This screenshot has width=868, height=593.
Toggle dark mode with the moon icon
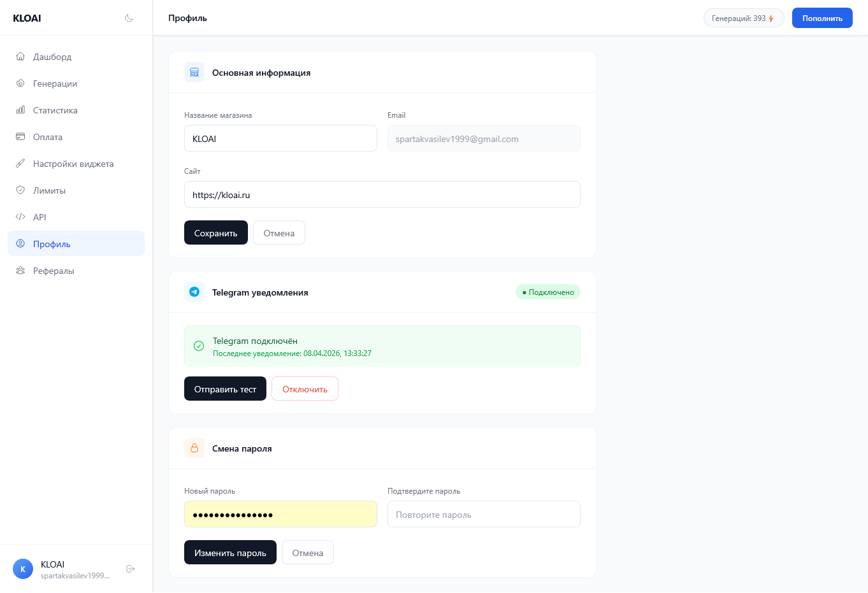click(x=129, y=18)
